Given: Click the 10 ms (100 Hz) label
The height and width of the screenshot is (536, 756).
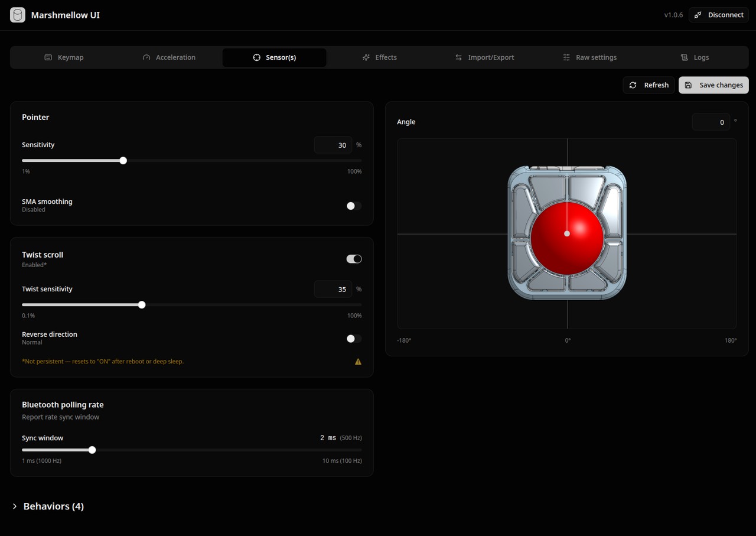Looking at the screenshot, I should pyautogui.click(x=342, y=460).
